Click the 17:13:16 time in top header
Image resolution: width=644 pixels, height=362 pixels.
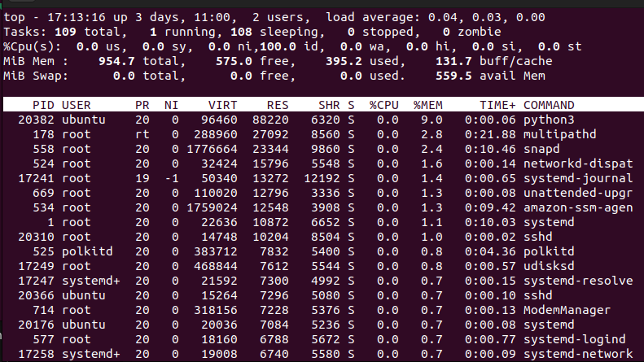[x=77, y=17]
